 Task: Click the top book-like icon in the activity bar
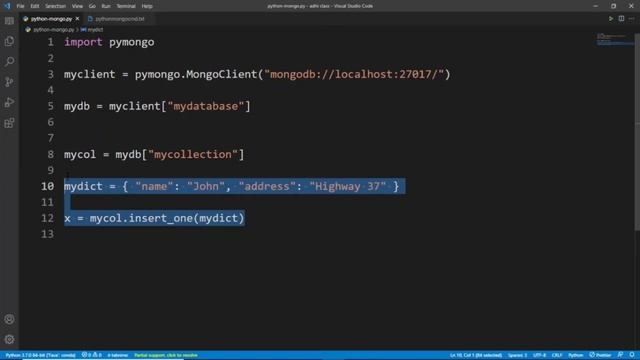coord(9,21)
